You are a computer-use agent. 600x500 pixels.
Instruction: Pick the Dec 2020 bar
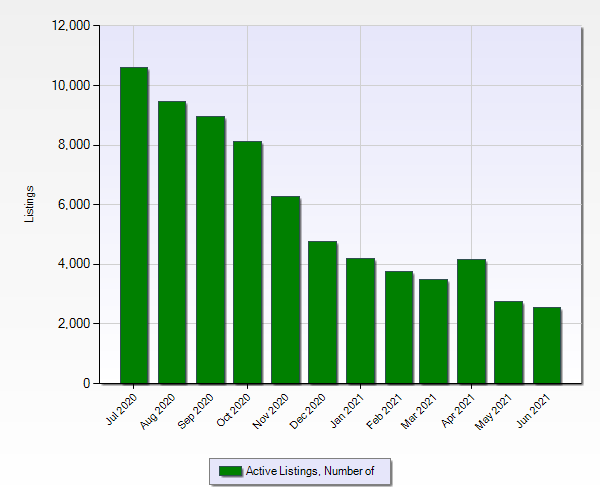pyautogui.click(x=322, y=312)
